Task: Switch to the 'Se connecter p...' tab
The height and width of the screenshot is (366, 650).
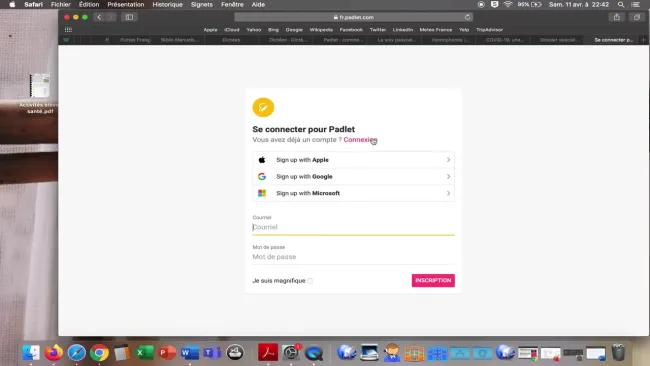Action: click(x=613, y=40)
